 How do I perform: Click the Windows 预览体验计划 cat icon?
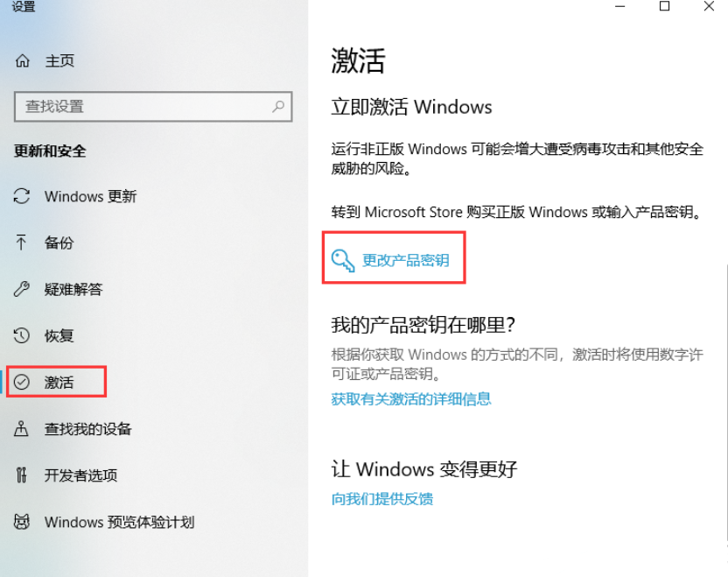tap(21, 522)
